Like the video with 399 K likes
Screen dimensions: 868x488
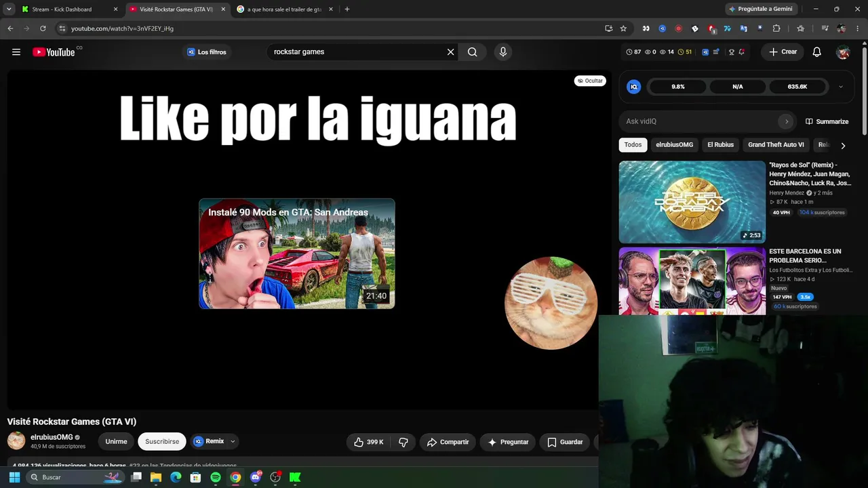[368, 442]
